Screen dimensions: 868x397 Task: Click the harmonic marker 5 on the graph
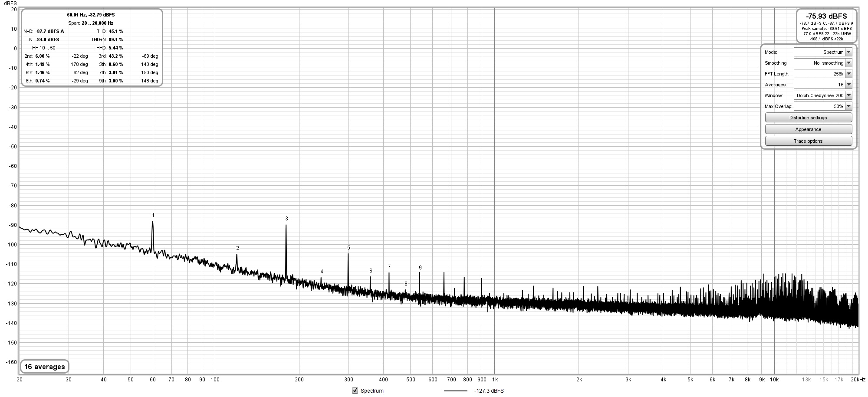pyautogui.click(x=349, y=248)
